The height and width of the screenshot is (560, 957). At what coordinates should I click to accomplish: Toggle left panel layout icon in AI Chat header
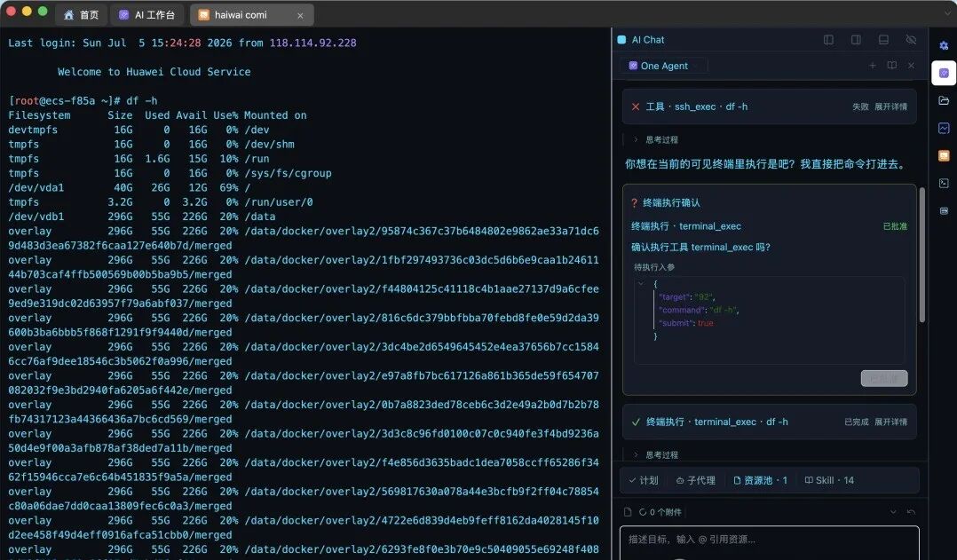coord(828,40)
